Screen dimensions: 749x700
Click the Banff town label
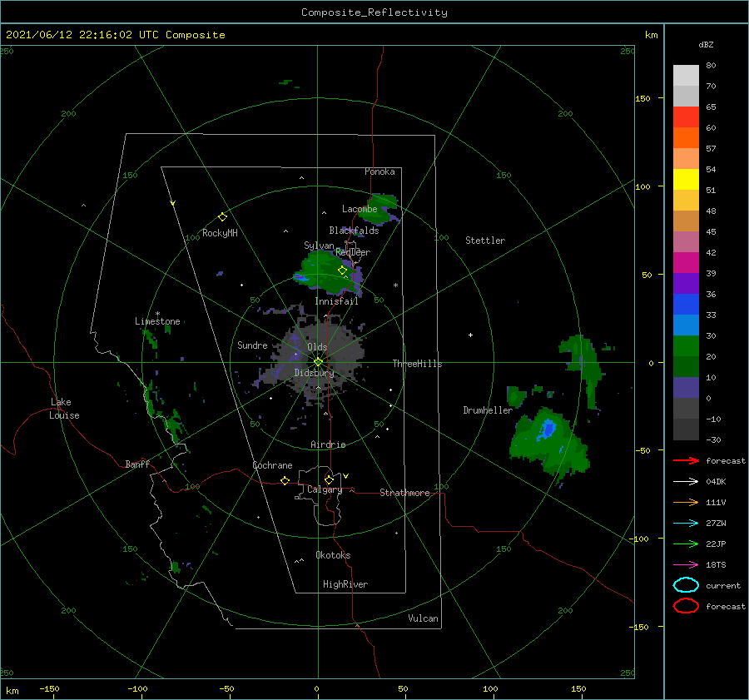click(137, 464)
